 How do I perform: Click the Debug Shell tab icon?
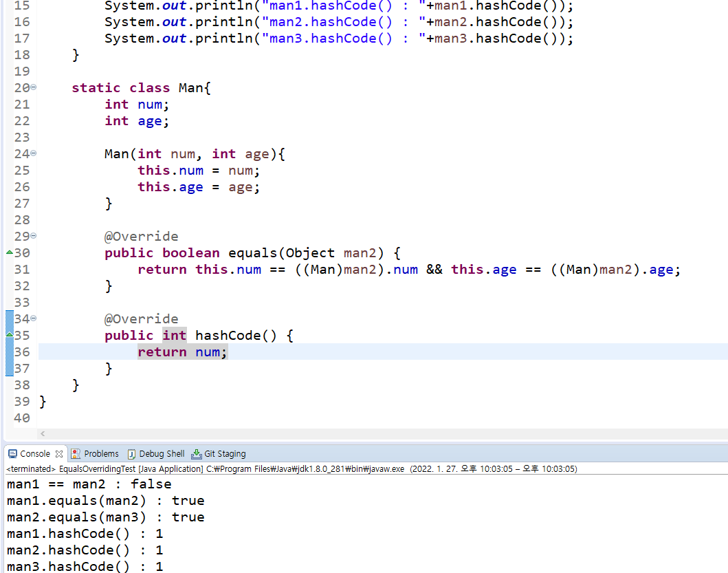tap(131, 453)
